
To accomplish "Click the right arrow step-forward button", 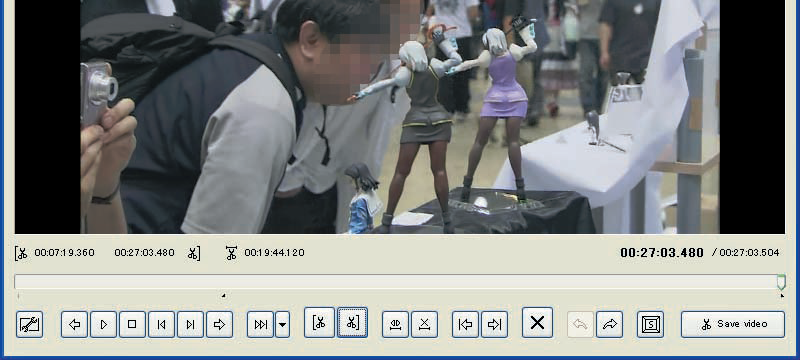I will 219,324.
